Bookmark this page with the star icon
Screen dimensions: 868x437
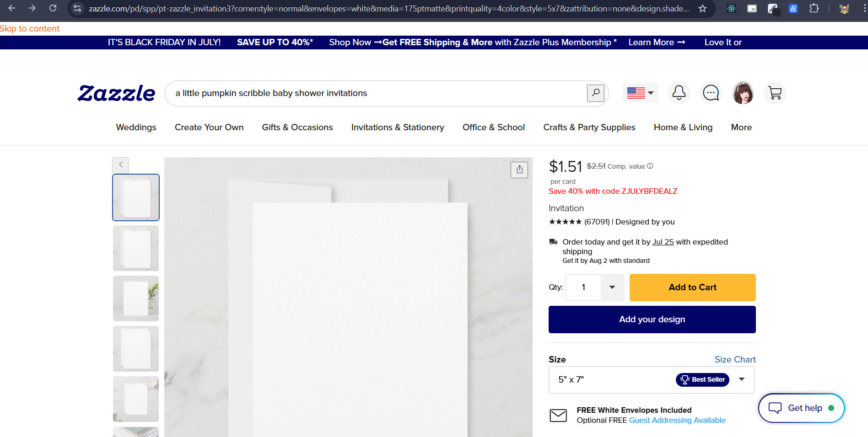tap(703, 8)
